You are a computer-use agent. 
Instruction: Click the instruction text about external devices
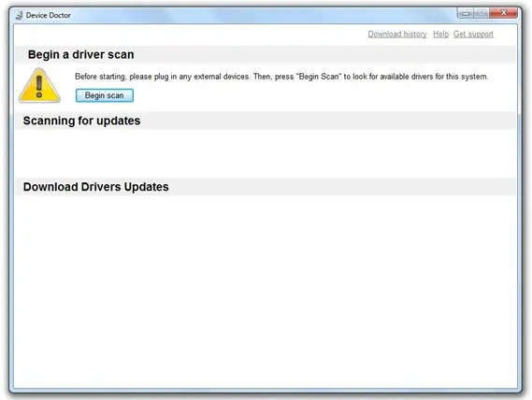point(281,77)
